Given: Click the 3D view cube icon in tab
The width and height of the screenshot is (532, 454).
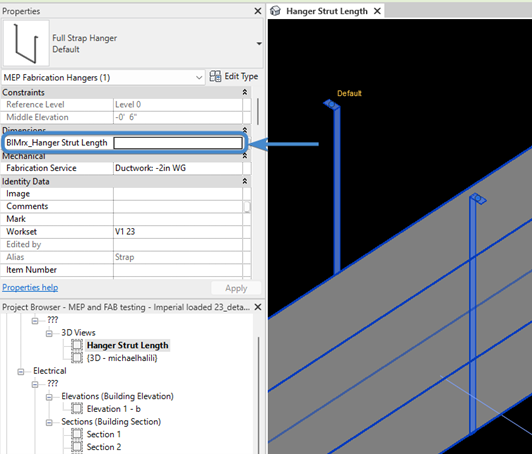Looking at the screenshot, I should [x=275, y=11].
